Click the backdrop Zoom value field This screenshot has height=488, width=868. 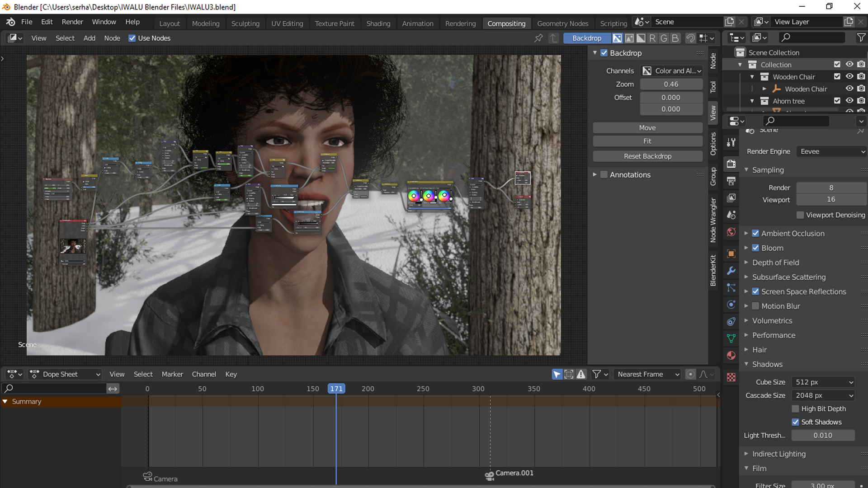(671, 84)
